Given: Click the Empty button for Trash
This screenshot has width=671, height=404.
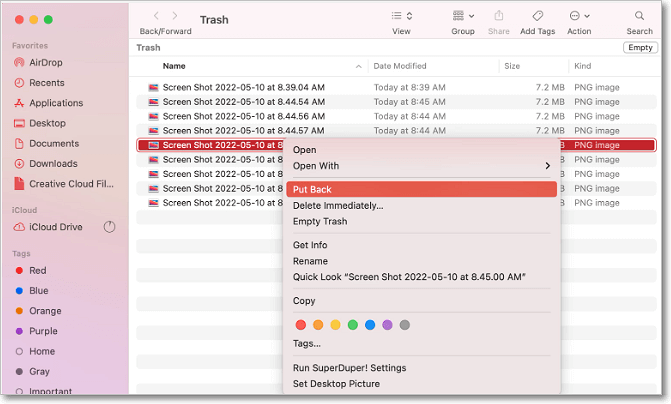Looking at the screenshot, I should (640, 48).
